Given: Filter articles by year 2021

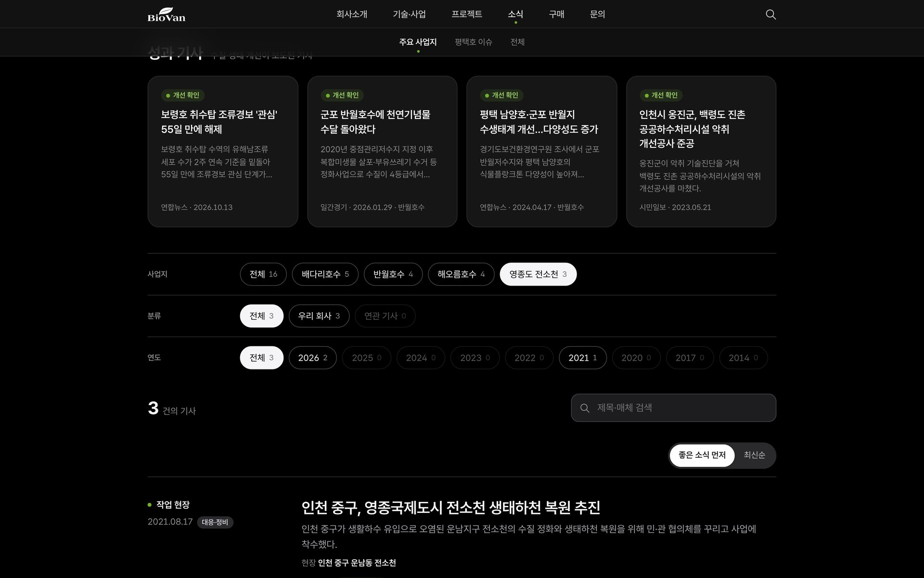Looking at the screenshot, I should point(583,357).
